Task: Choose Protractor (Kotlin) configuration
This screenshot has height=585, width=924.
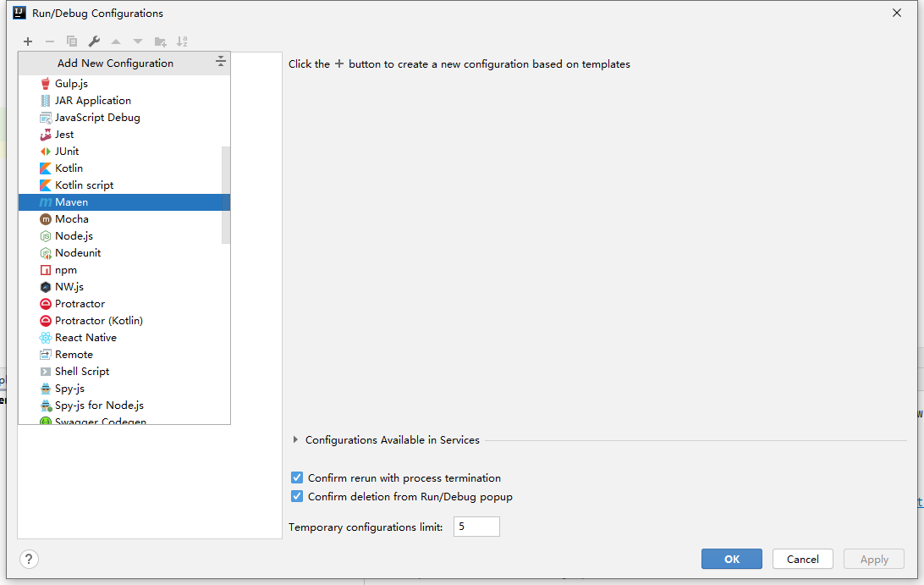Action: pyautogui.click(x=124, y=320)
